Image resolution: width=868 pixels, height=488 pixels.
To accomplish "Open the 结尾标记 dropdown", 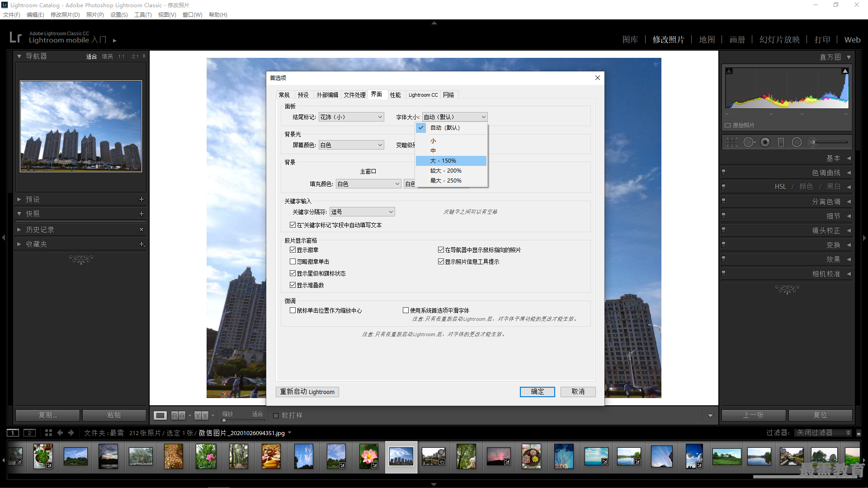I will (x=351, y=117).
